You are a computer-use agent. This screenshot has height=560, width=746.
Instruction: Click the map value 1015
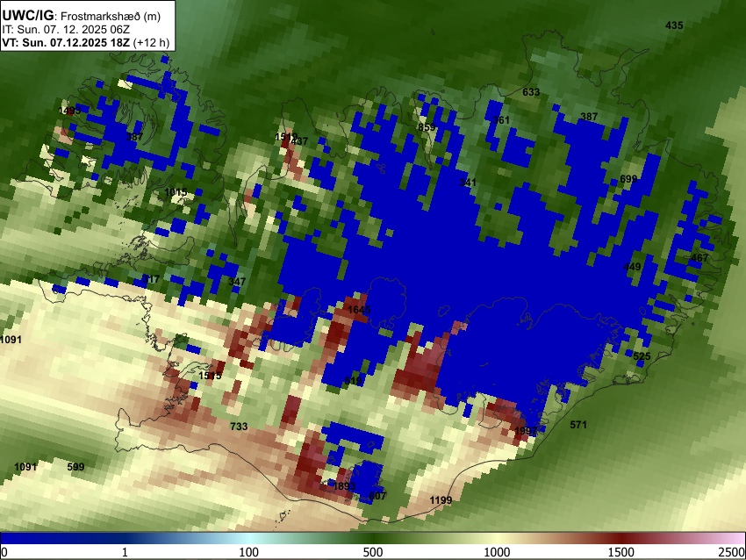(x=176, y=193)
